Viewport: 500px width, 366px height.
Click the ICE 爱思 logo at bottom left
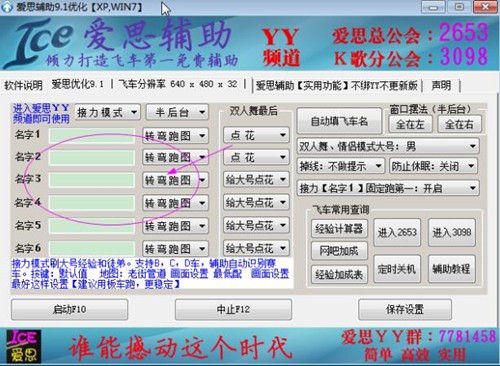click(23, 347)
